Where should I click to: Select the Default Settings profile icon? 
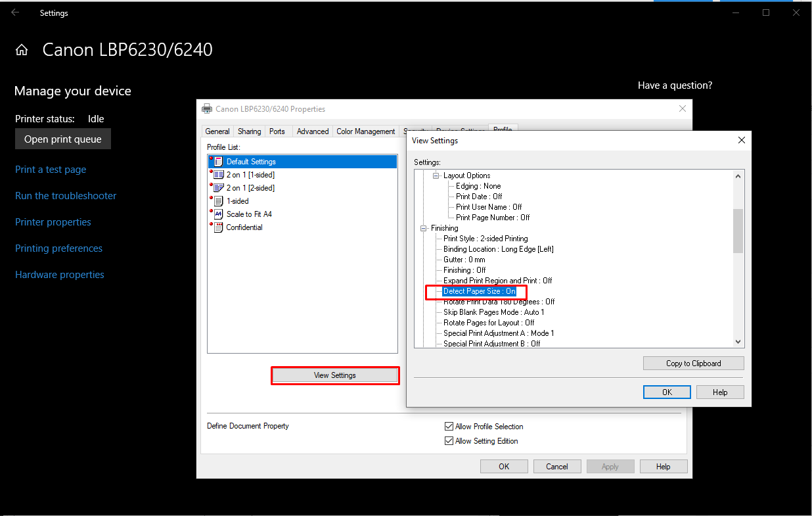point(217,161)
